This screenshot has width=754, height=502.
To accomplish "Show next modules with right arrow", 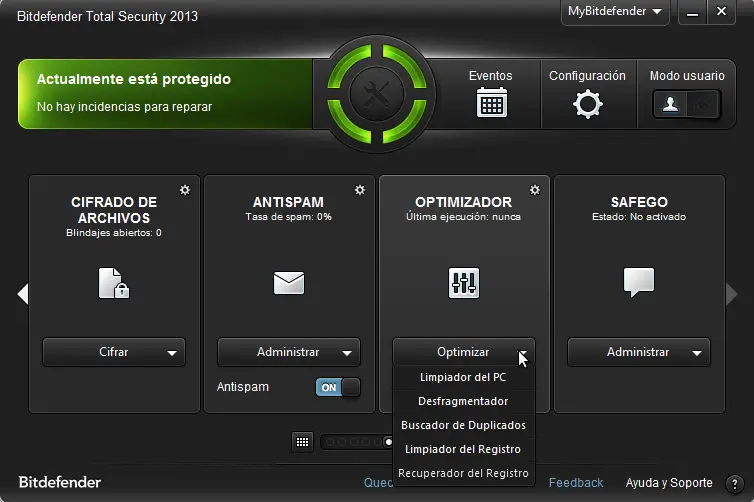I will click(x=731, y=294).
